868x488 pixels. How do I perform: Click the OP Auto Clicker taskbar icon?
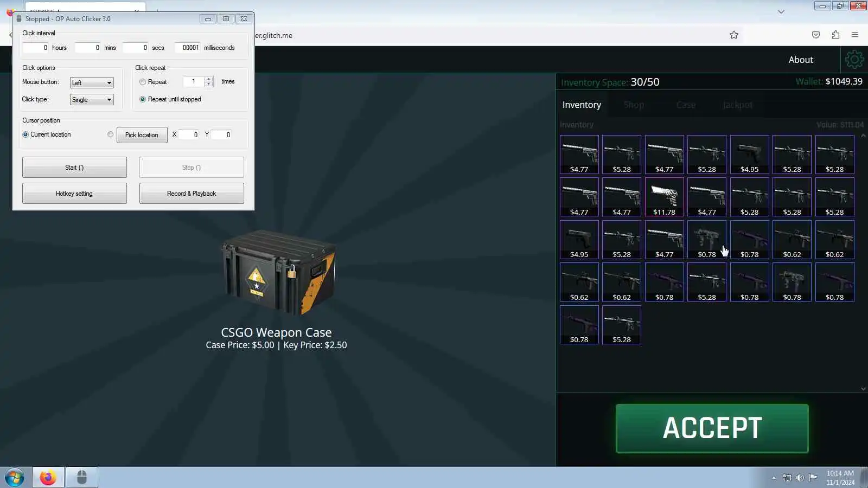point(82,478)
